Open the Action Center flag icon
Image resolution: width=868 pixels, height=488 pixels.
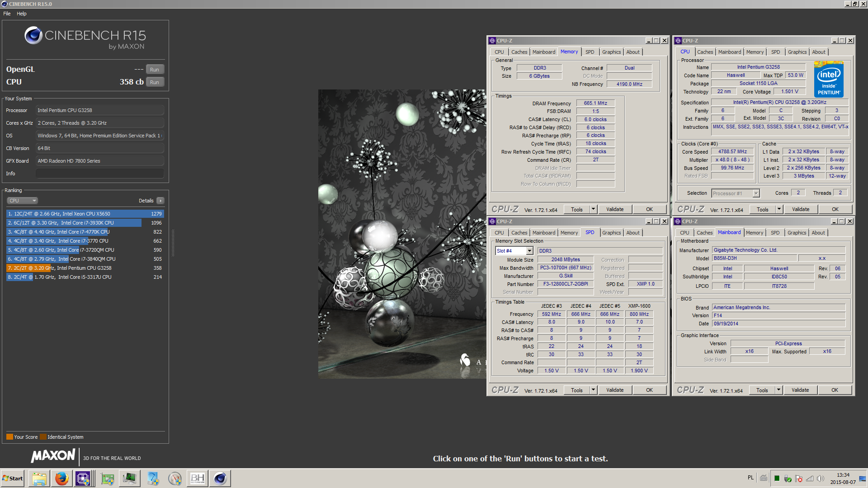coord(799,479)
